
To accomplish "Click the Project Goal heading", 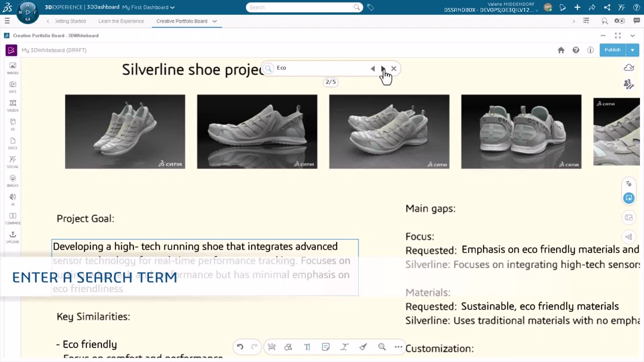I will (85, 219).
